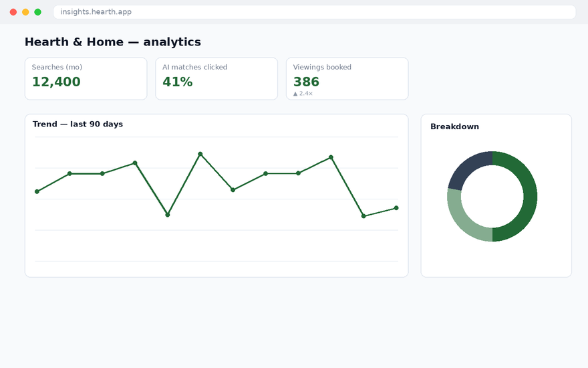Click the Trend — last 90 days title

pyautogui.click(x=78, y=124)
